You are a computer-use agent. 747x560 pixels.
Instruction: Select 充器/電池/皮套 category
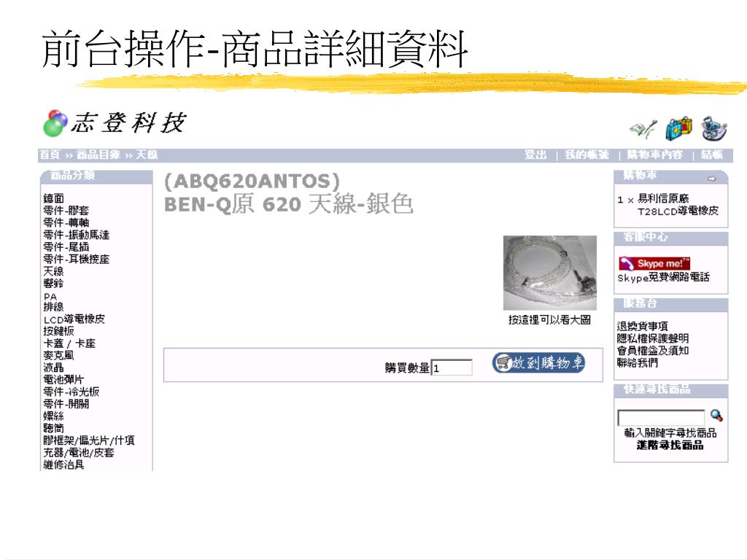[79, 452]
